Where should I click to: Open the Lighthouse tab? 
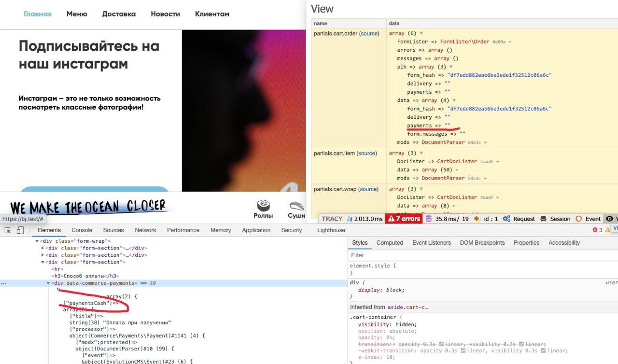[x=331, y=230]
